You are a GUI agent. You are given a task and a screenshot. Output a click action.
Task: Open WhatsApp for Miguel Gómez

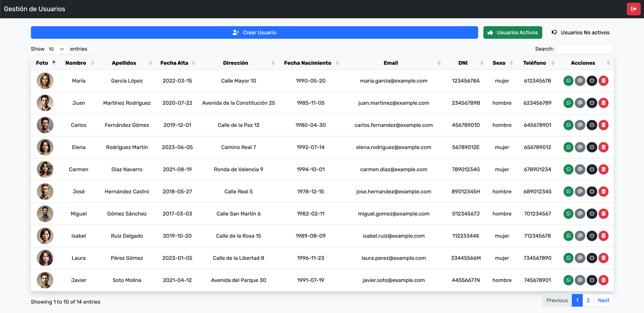(x=568, y=214)
